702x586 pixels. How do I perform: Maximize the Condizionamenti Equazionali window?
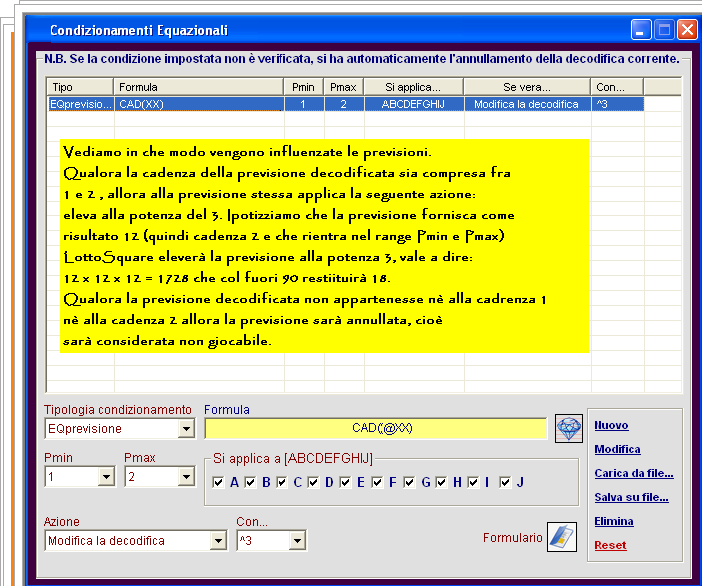[x=664, y=30]
